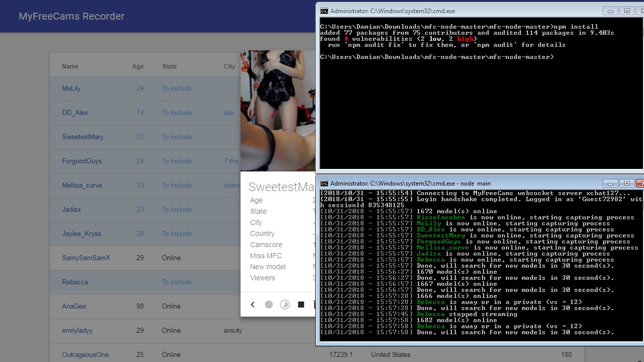The image size is (644, 362).
Task: Click the Camscore label in popup
Action: pyautogui.click(x=266, y=245)
